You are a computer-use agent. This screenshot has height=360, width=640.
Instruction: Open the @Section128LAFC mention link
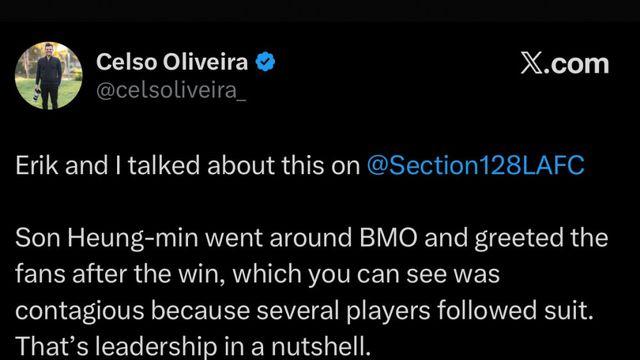pos(476,165)
